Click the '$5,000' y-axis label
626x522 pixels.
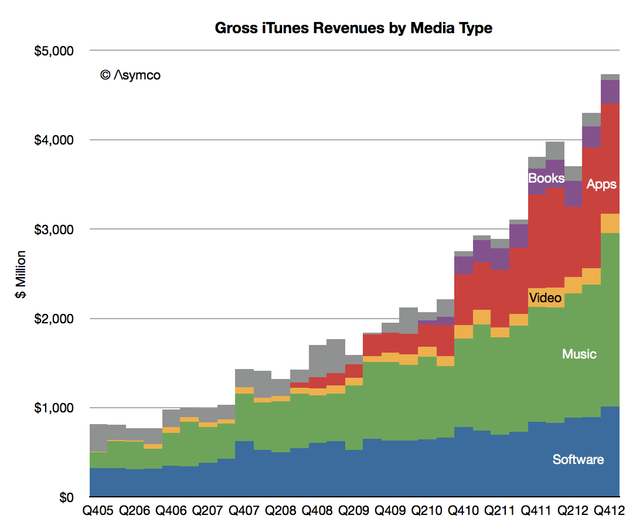pyautogui.click(x=54, y=51)
